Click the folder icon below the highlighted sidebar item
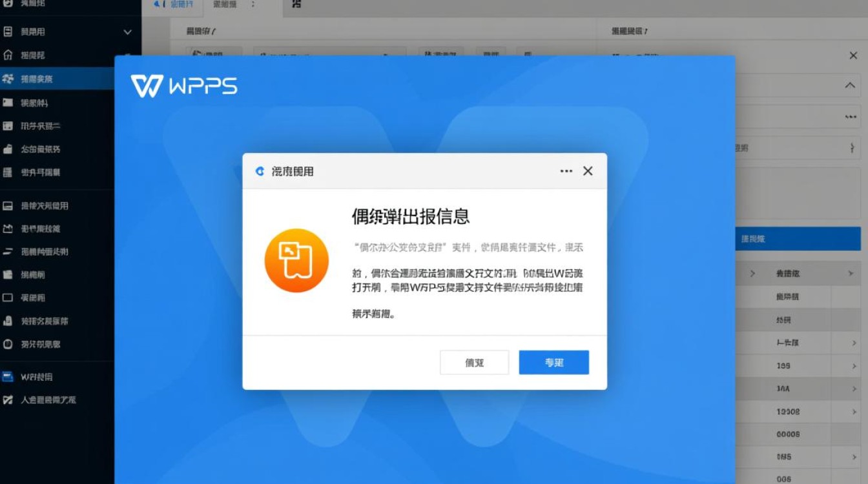868x484 pixels. click(8, 102)
